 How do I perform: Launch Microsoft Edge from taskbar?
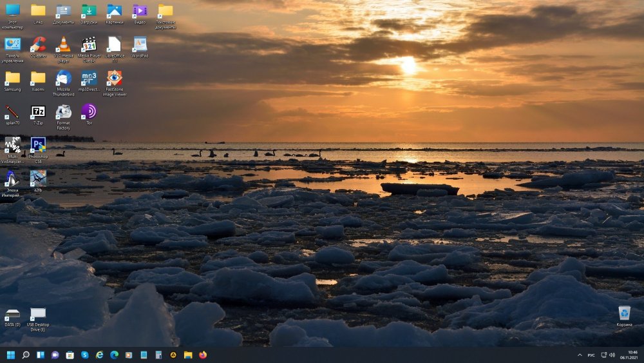(x=114, y=355)
